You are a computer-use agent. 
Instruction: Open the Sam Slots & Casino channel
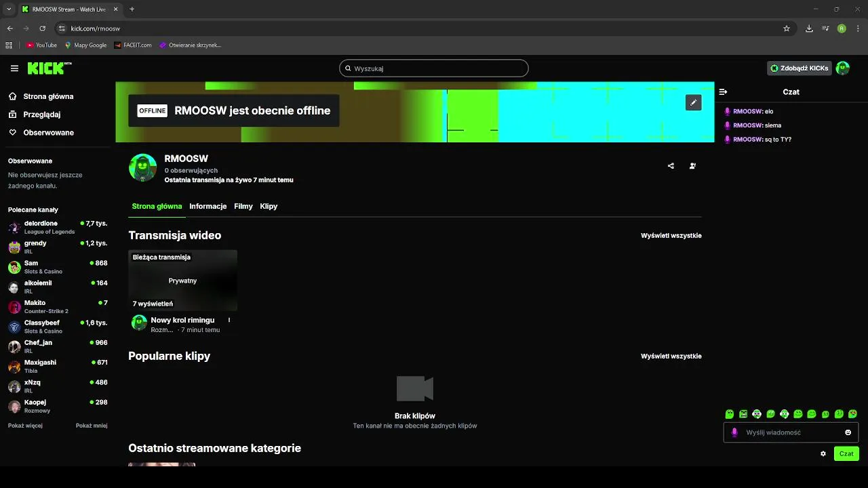point(58,267)
